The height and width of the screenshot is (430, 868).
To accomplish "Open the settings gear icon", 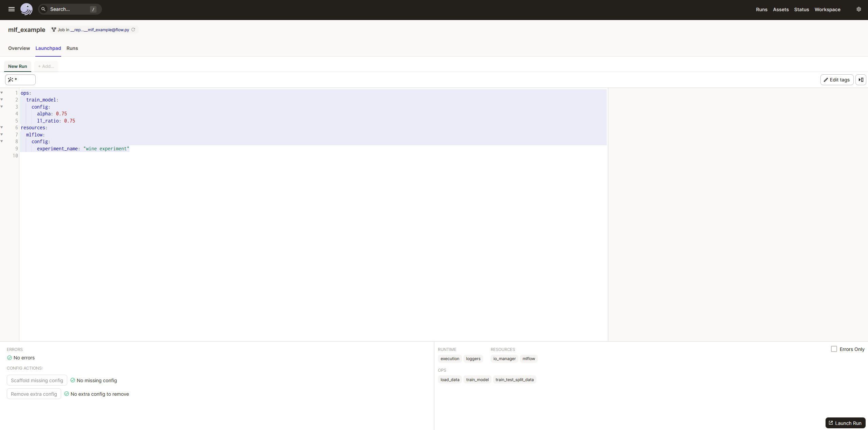I will [x=858, y=9].
